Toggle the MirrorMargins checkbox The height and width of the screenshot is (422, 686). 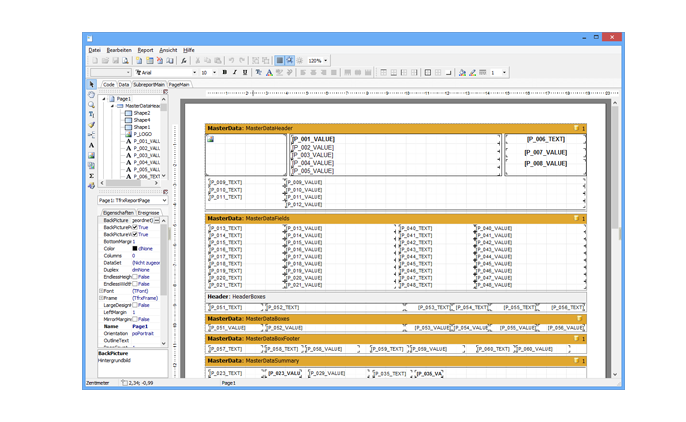134,318
